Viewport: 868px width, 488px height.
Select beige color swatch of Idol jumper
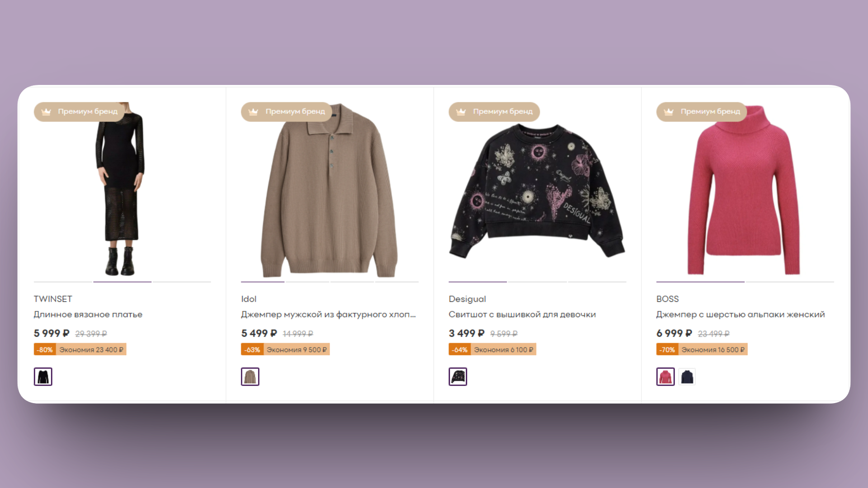coord(250,376)
